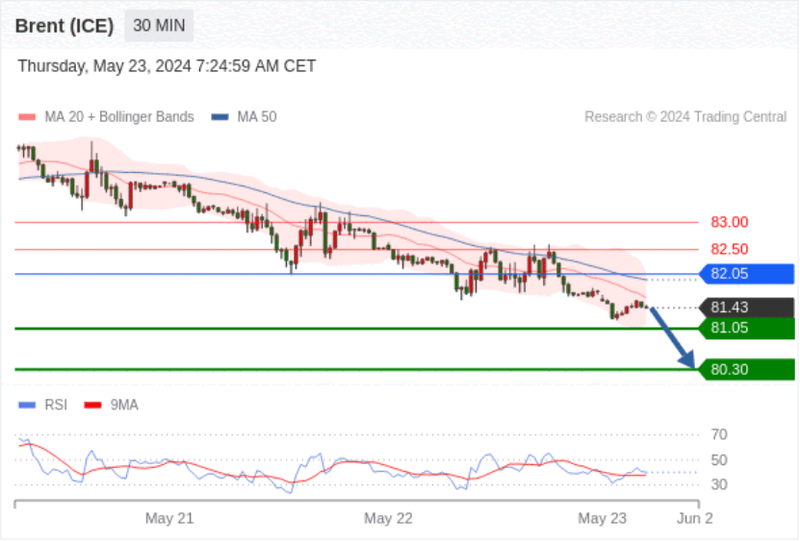Click the 'RSI' legend label
This screenshot has height=541, width=800.
[x=56, y=405]
